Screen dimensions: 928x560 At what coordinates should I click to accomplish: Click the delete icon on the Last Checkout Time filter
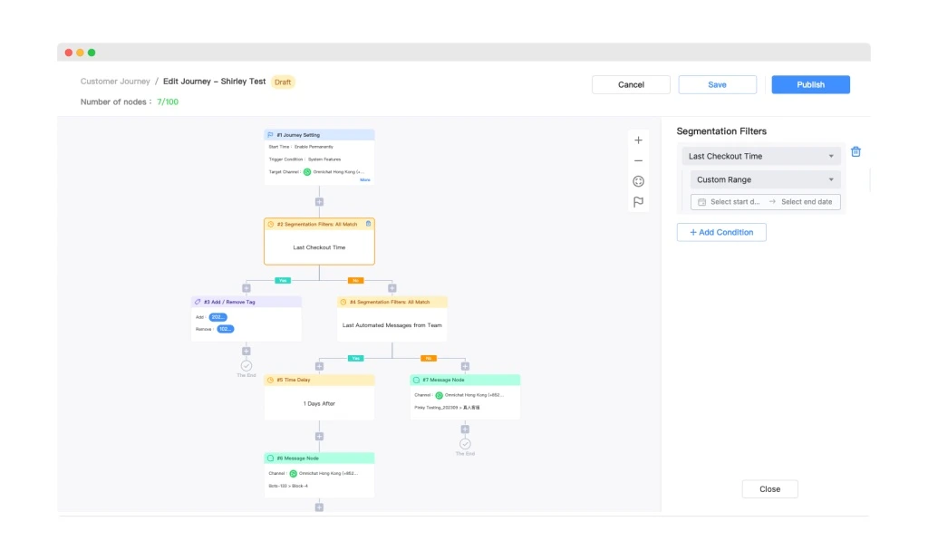(855, 151)
